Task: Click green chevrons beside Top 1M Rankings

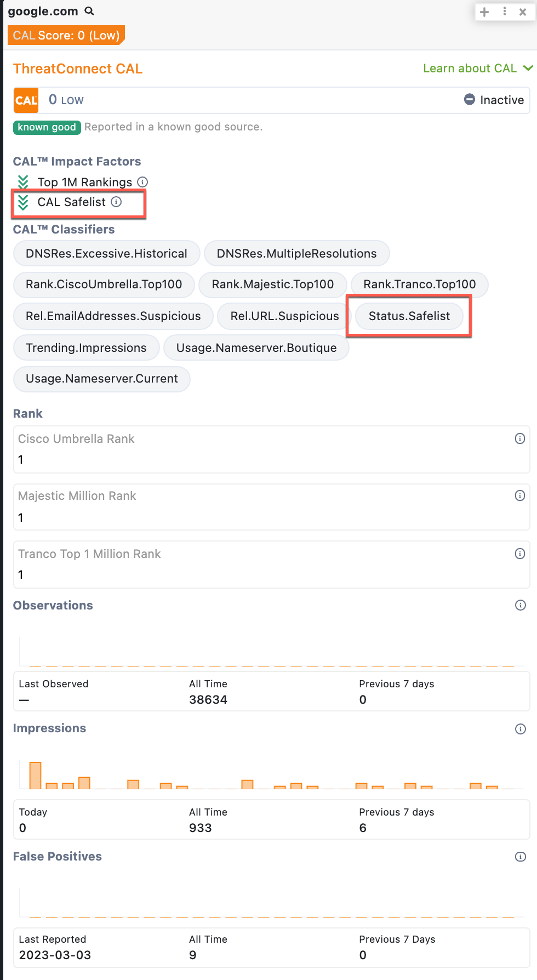Action: [x=23, y=182]
